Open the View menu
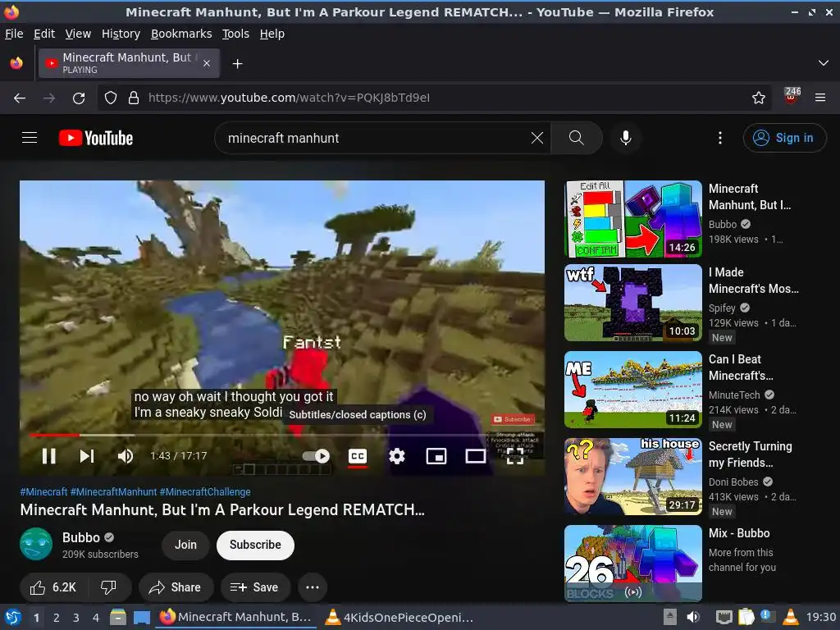 point(78,34)
